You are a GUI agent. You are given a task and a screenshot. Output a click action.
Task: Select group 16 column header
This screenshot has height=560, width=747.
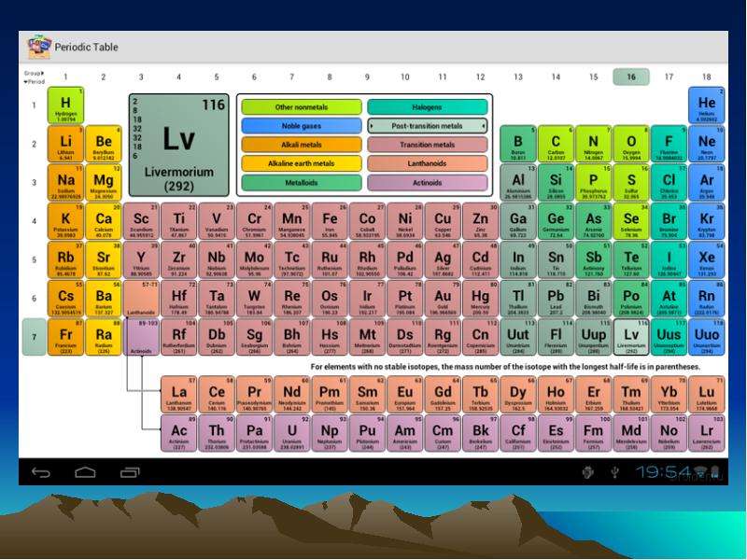[x=631, y=77]
